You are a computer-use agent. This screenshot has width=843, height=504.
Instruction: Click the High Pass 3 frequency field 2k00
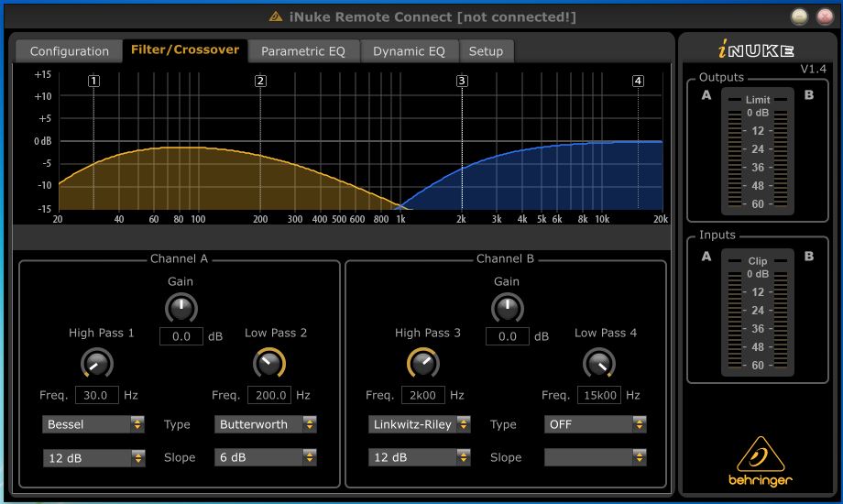pyautogui.click(x=423, y=395)
